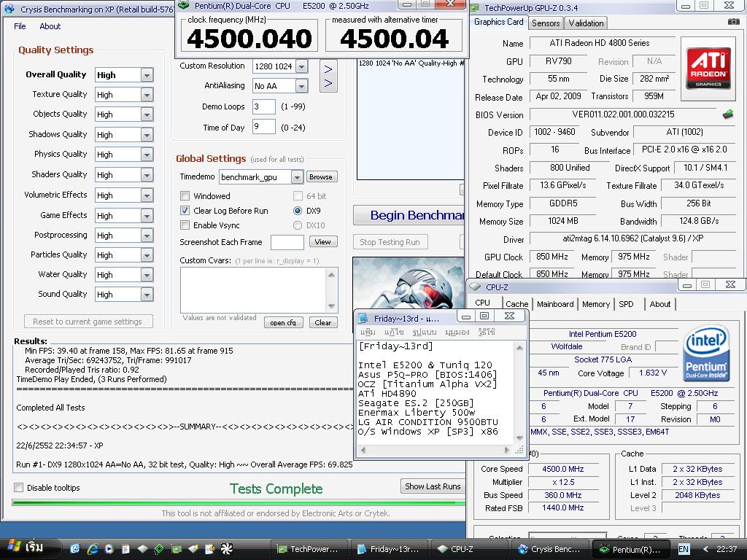Open the CPU-Z Memory tab

click(596, 304)
